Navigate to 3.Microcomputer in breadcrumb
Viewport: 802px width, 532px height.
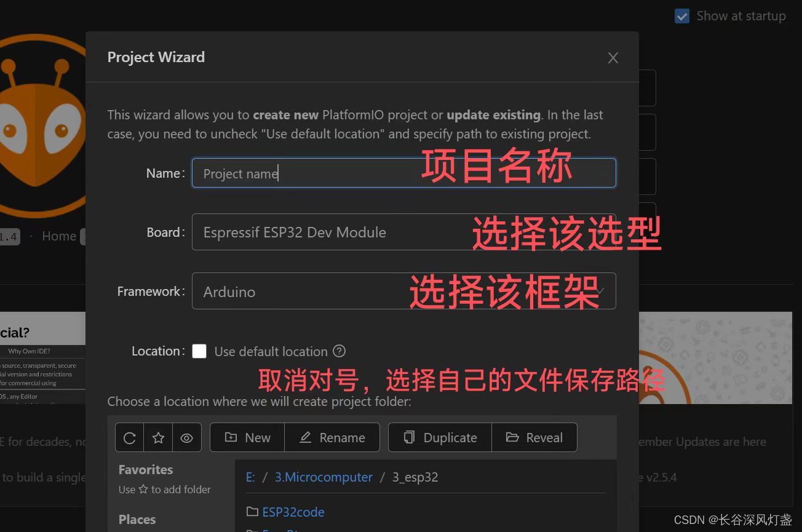(324, 477)
